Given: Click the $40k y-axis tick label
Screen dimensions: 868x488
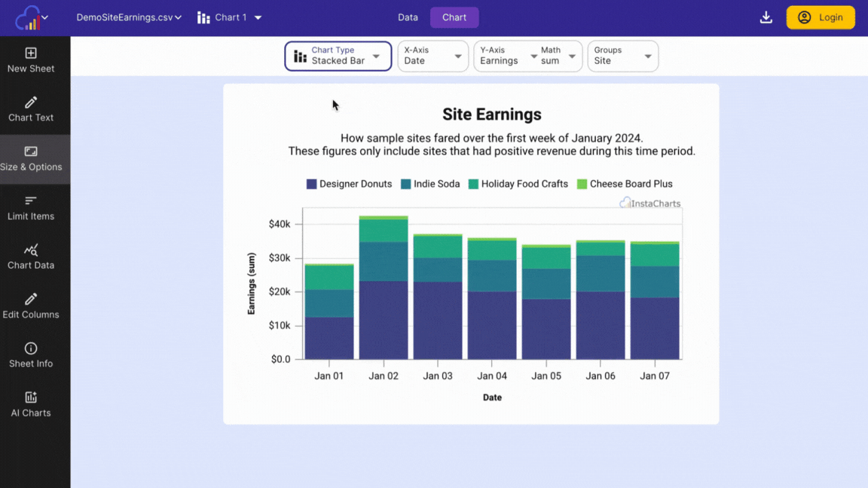Looking at the screenshot, I should point(280,224).
